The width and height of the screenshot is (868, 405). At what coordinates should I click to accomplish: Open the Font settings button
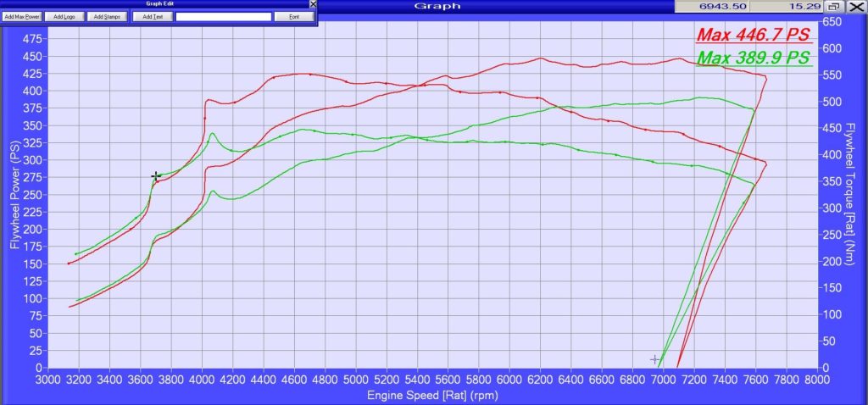(293, 16)
